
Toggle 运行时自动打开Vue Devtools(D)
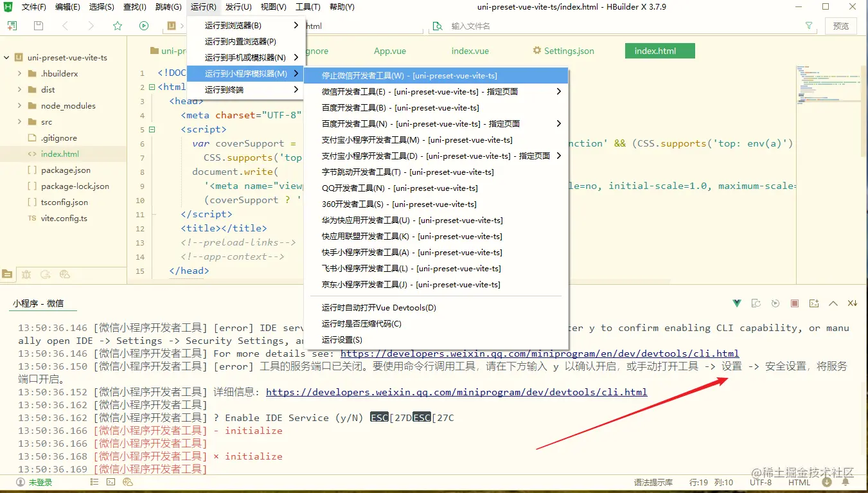tap(436, 308)
